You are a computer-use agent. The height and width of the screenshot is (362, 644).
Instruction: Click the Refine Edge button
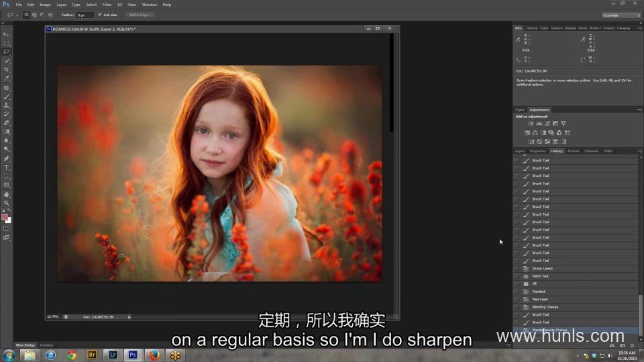click(x=140, y=15)
